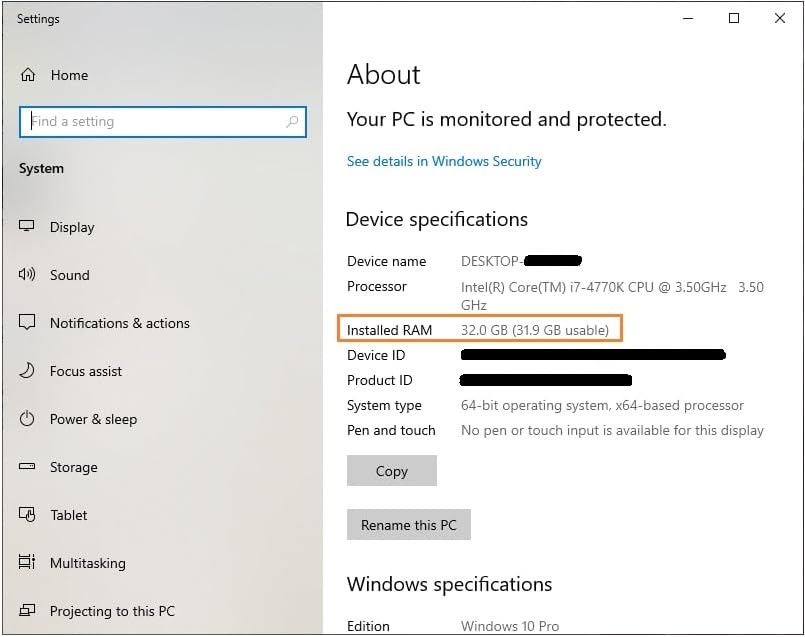Image resolution: width=805 pixels, height=637 pixels.
Task: Open the Multitasking icon
Action: click(x=27, y=562)
